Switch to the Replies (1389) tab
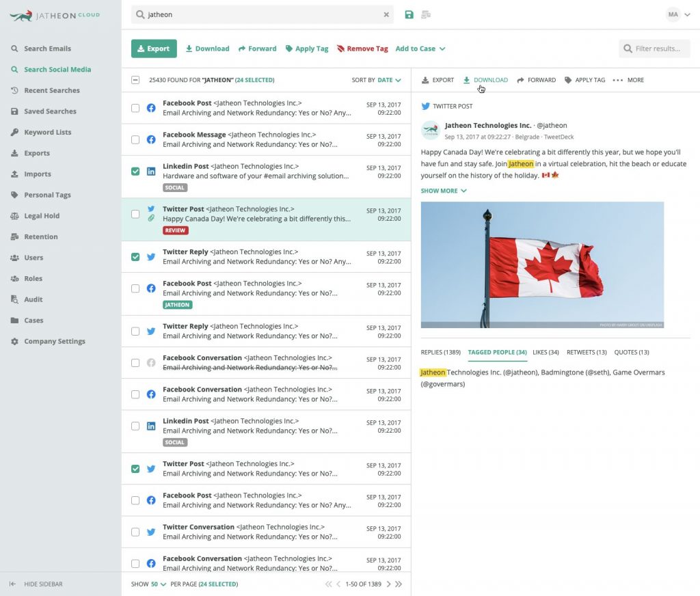The width and height of the screenshot is (700, 596). (441, 352)
